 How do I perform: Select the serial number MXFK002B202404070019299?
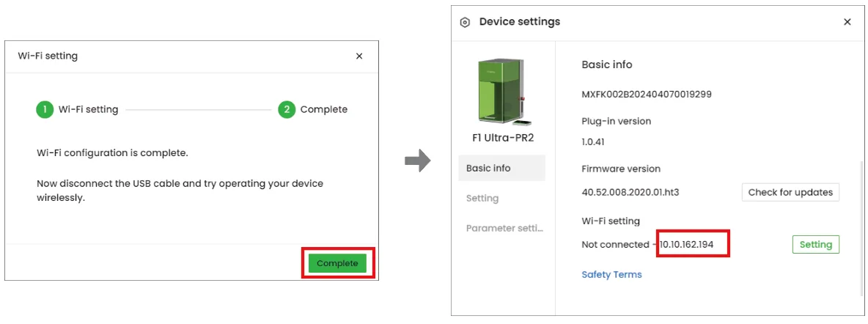click(647, 94)
